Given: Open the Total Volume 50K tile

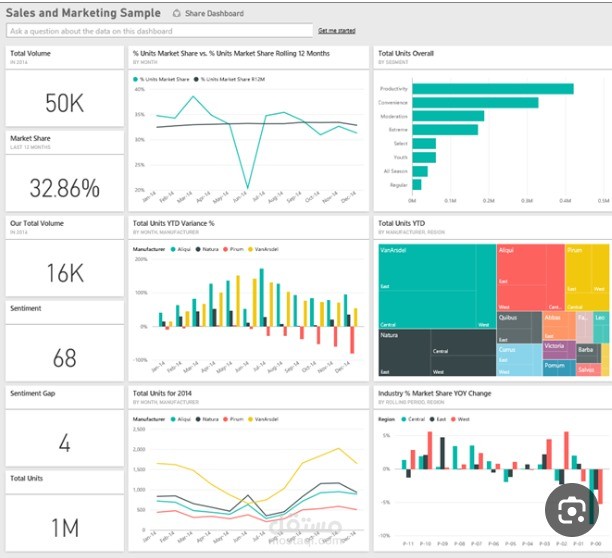Looking at the screenshot, I should pyautogui.click(x=64, y=86).
